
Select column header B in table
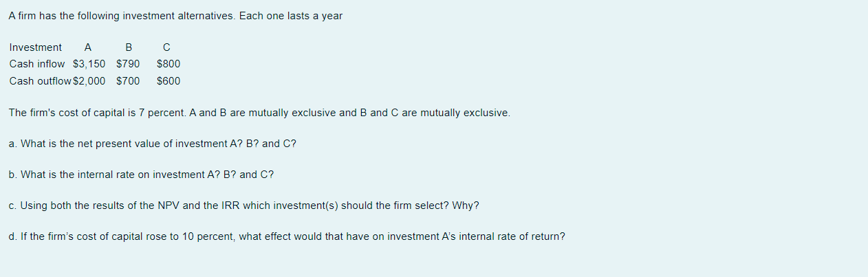(x=129, y=47)
